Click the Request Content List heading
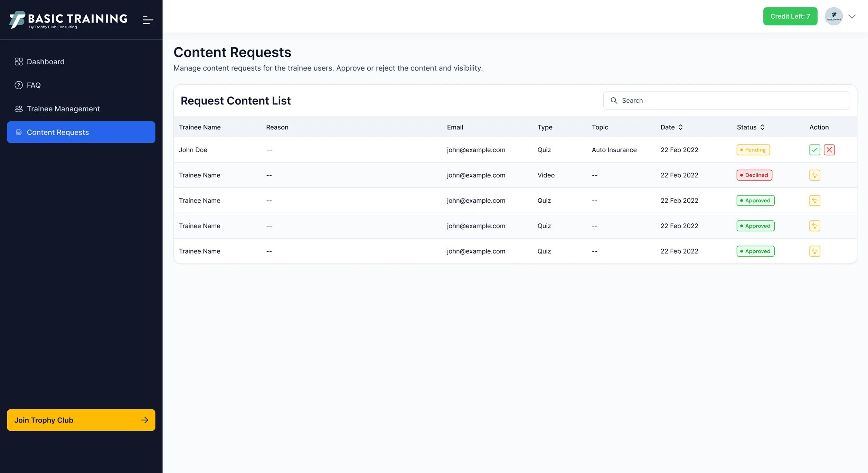This screenshot has height=473, width=868. tap(236, 101)
